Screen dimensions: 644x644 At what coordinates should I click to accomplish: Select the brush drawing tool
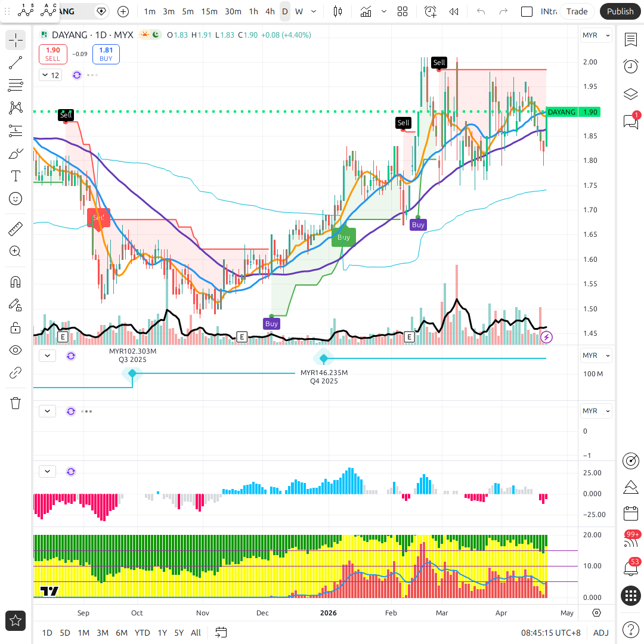pos(16,154)
